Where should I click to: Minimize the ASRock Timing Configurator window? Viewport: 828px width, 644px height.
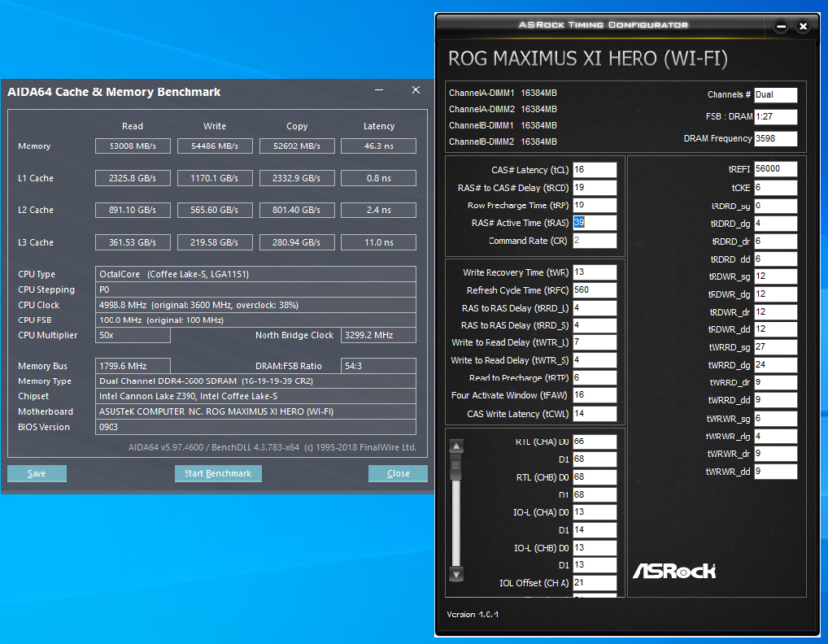click(x=781, y=26)
